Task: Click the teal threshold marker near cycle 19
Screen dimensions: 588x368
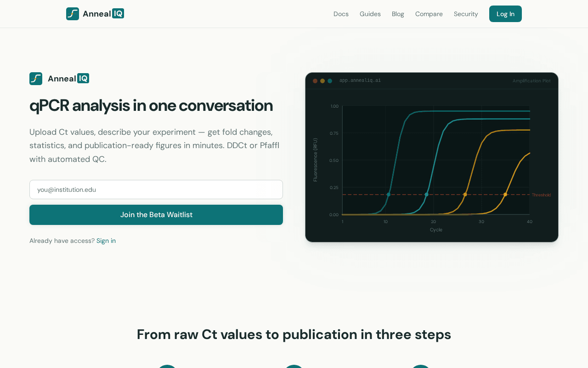Action: pyautogui.click(x=426, y=195)
